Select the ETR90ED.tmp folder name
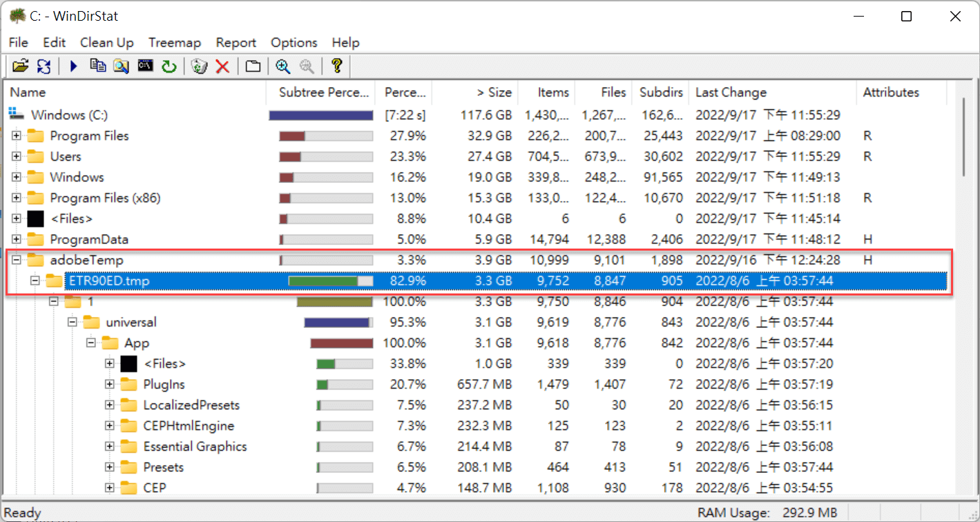Viewport: 980px width, 522px height. pos(109,281)
